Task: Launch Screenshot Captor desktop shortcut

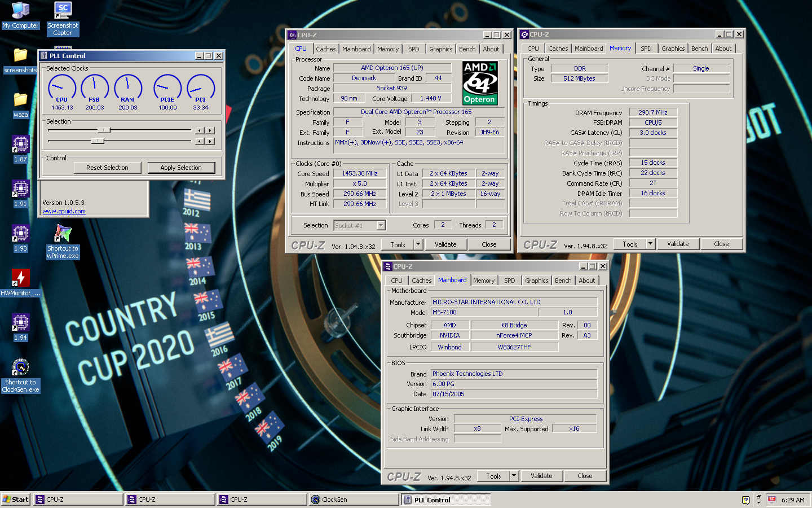Action: pos(63,19)
